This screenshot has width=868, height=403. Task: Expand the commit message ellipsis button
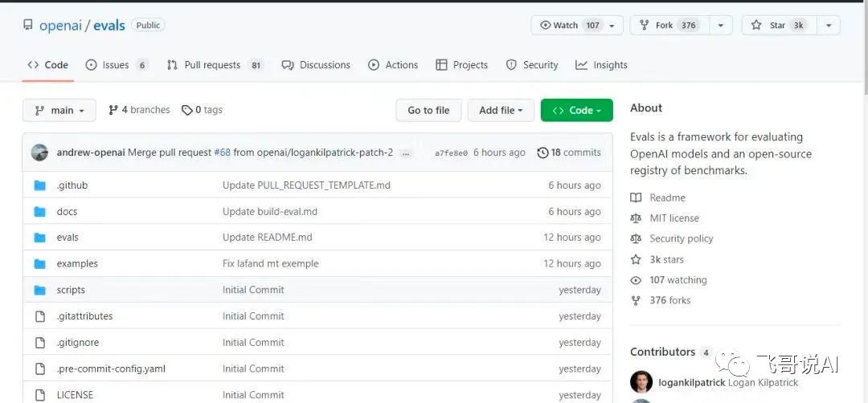[x=406, y=153]
